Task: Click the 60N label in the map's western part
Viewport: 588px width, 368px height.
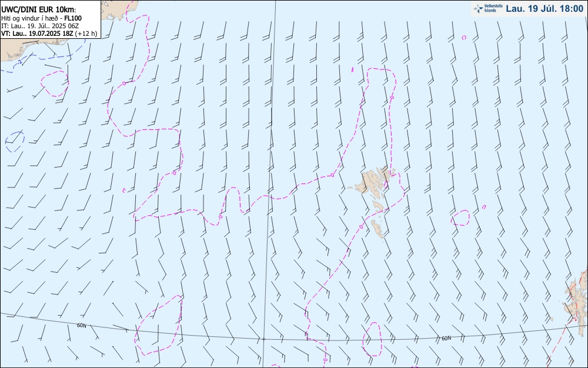Action: click(81, 325)
